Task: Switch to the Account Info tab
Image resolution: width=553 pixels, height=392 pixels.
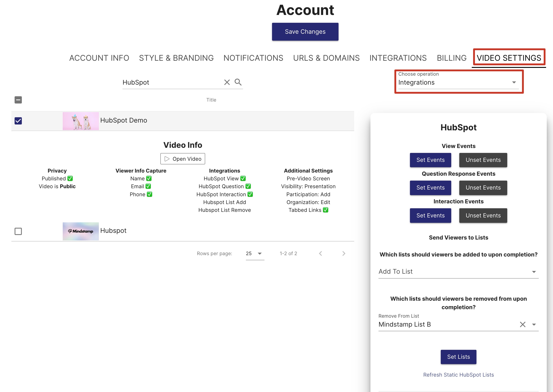Action: pos(99,58)
